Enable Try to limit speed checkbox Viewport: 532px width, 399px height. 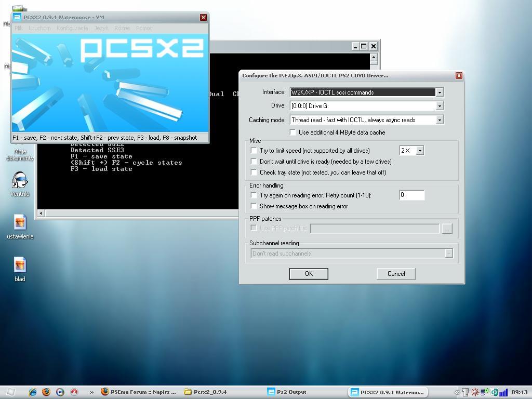click(x=254, y=150)
